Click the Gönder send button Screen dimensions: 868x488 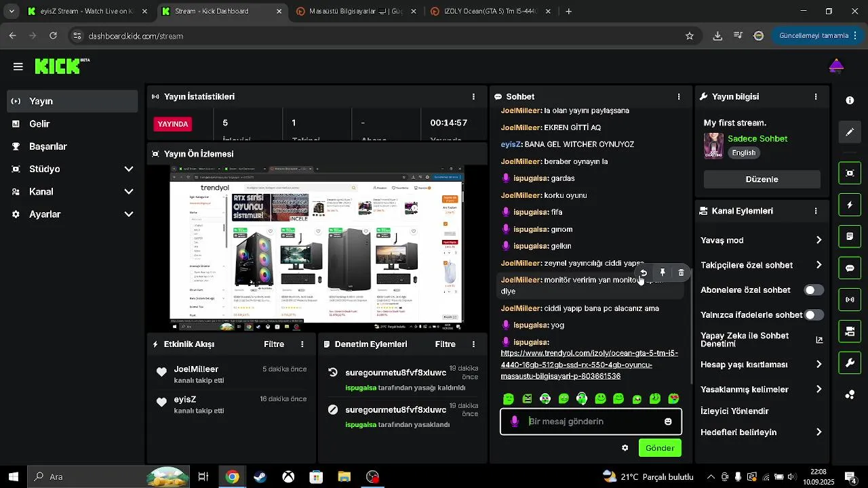tap(660, 448)
